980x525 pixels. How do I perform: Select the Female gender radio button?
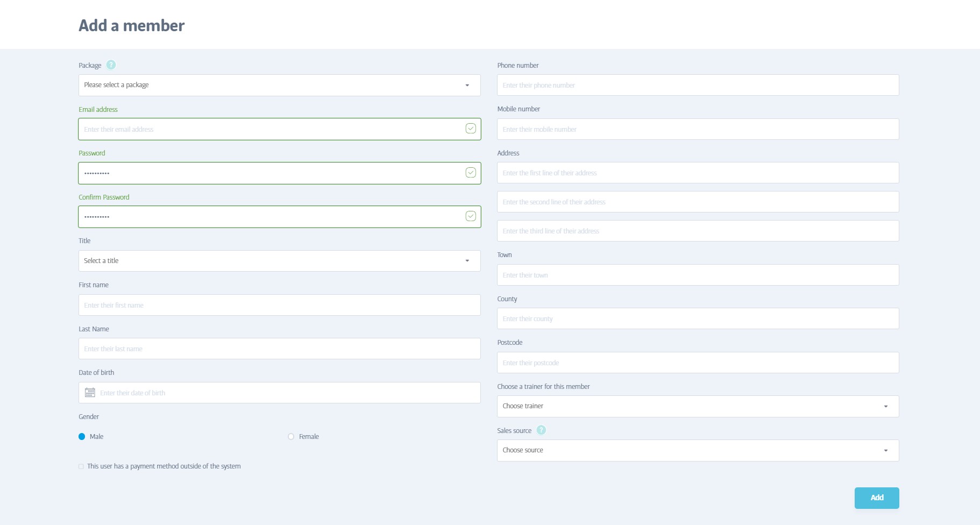pyautogui.click(x=291, y=437)
